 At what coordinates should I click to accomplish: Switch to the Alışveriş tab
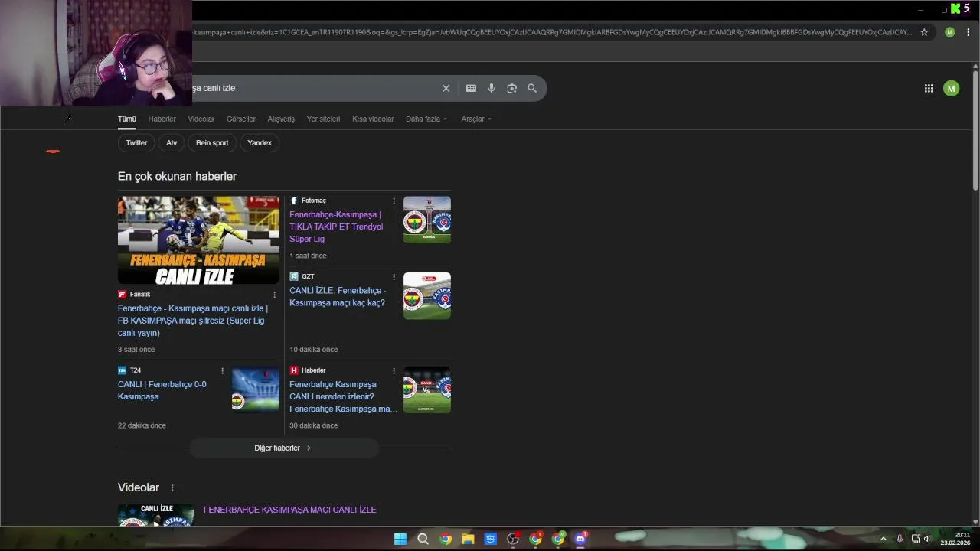pos(281,119)
